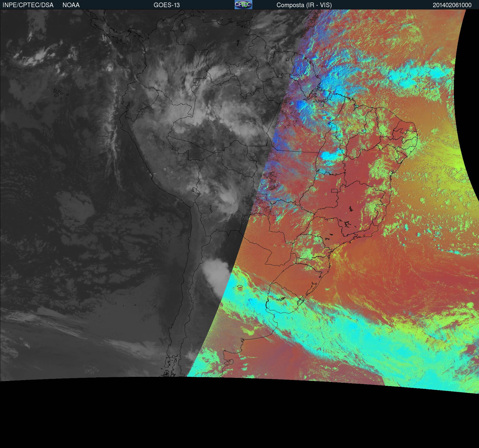Click the Composta (IR - VIS) title
479x448 pixels.
(x=304, y=5)
